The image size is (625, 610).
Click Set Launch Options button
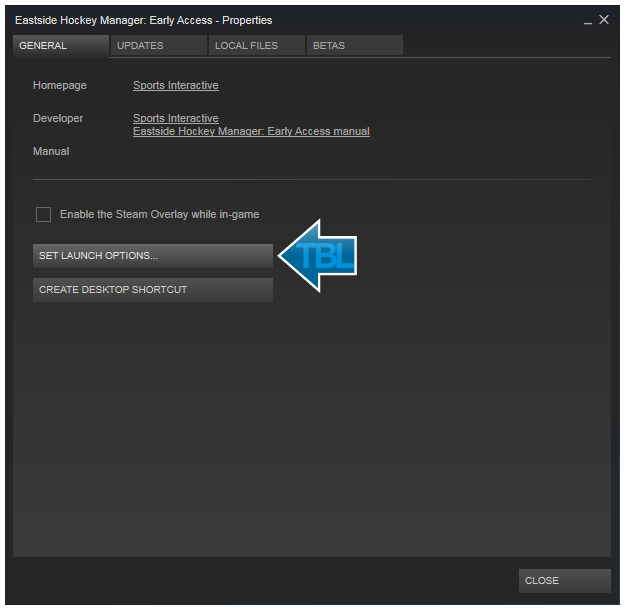click(153, 256)
